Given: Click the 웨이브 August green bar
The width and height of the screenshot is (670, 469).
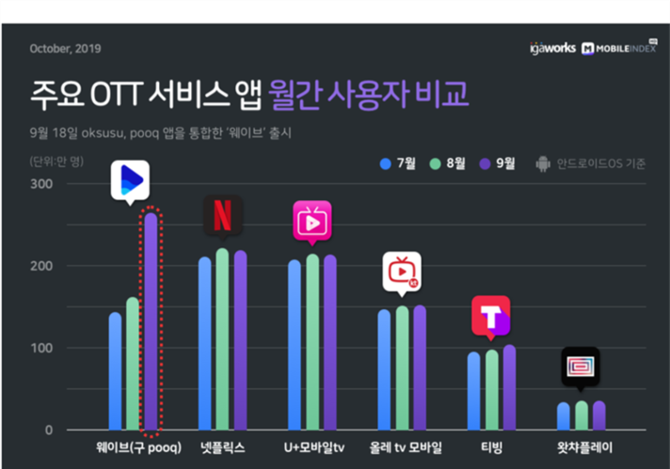Looking at the screenshot, I should [133, 363].
